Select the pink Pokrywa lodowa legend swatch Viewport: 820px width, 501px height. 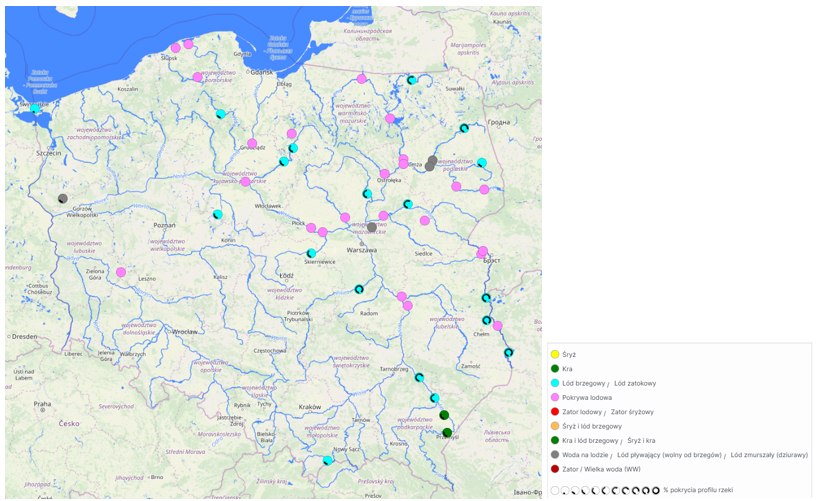coord(554,397)
